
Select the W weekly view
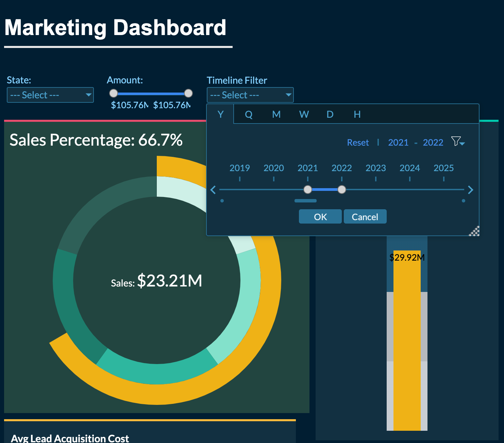(303, 114)
